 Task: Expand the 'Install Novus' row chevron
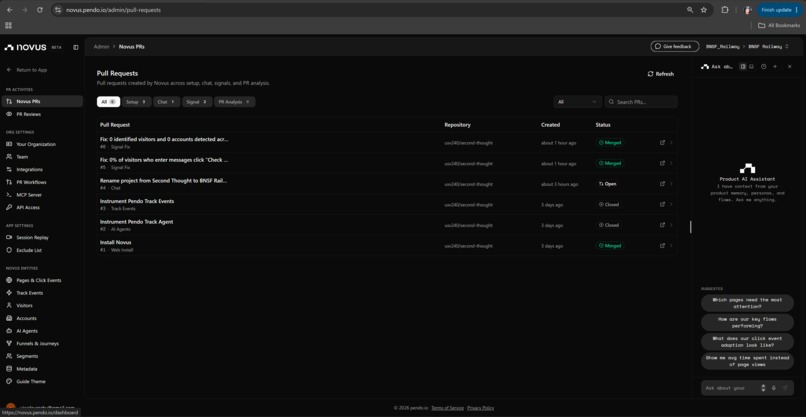[x=671, y=246]
